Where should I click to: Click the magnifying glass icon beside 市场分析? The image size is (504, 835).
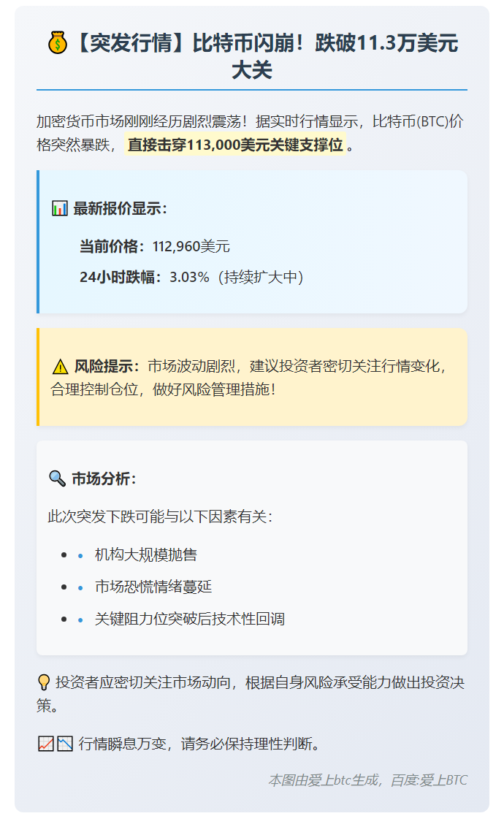[57, 478]
